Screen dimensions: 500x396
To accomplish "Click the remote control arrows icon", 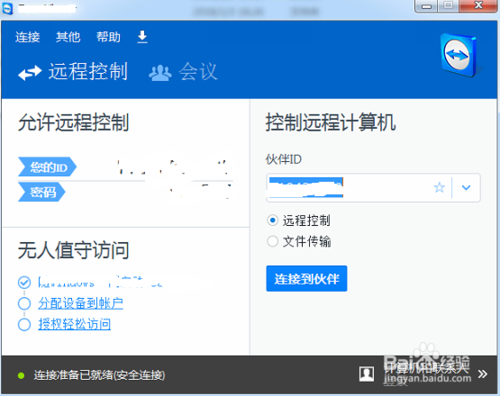I will coord(30,73).
